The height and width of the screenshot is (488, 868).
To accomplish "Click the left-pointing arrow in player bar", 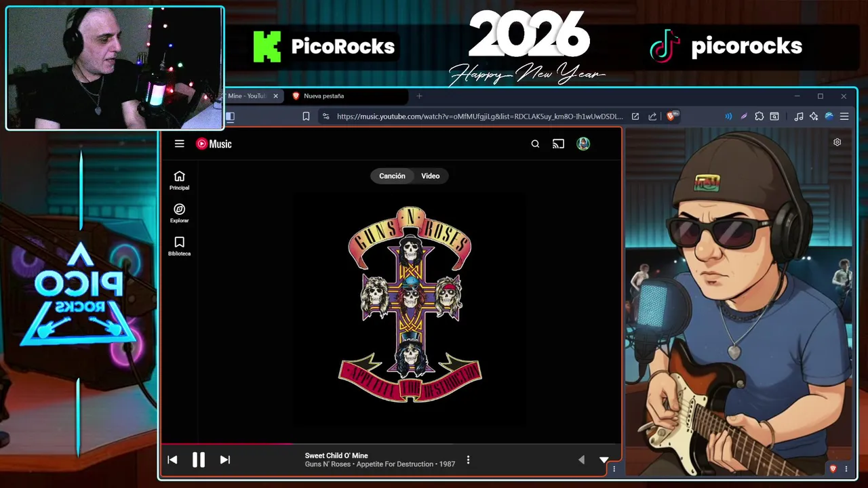I will tap(581, 460).
